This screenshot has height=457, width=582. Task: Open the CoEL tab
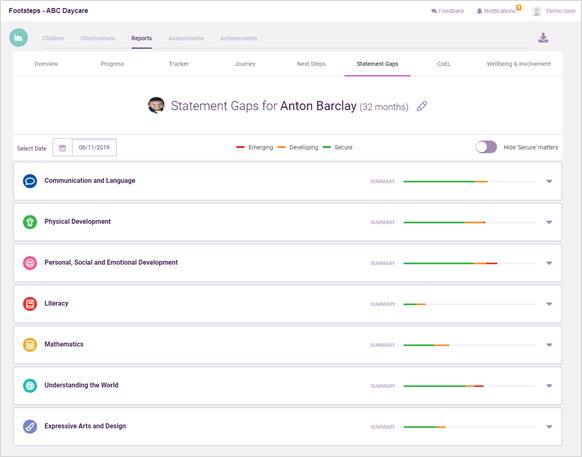pyautogui.click(x=444, y=64)
